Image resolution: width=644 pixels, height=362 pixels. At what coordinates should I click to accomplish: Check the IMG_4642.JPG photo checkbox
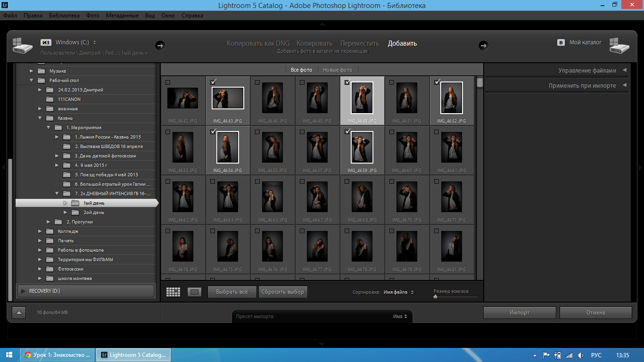(x=168, y=82)
